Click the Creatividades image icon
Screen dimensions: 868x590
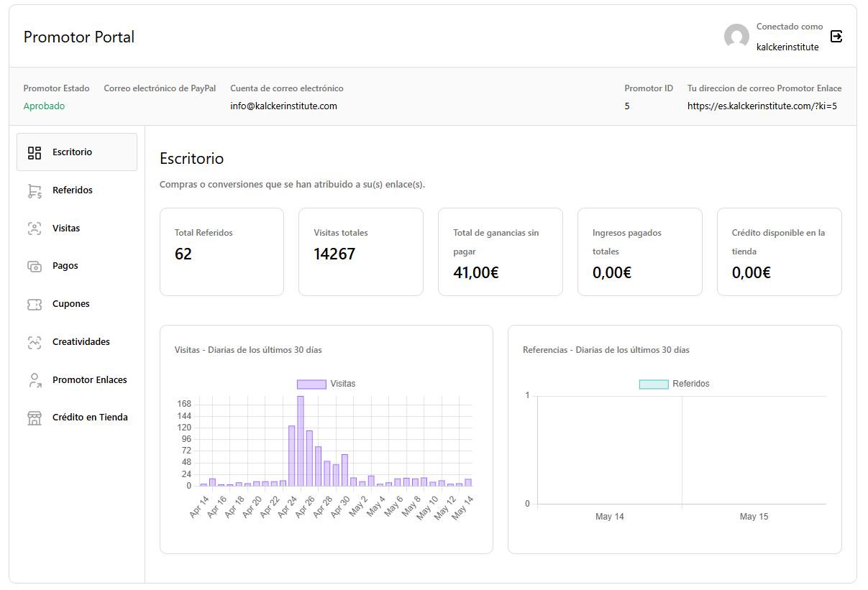click(35, 342)
